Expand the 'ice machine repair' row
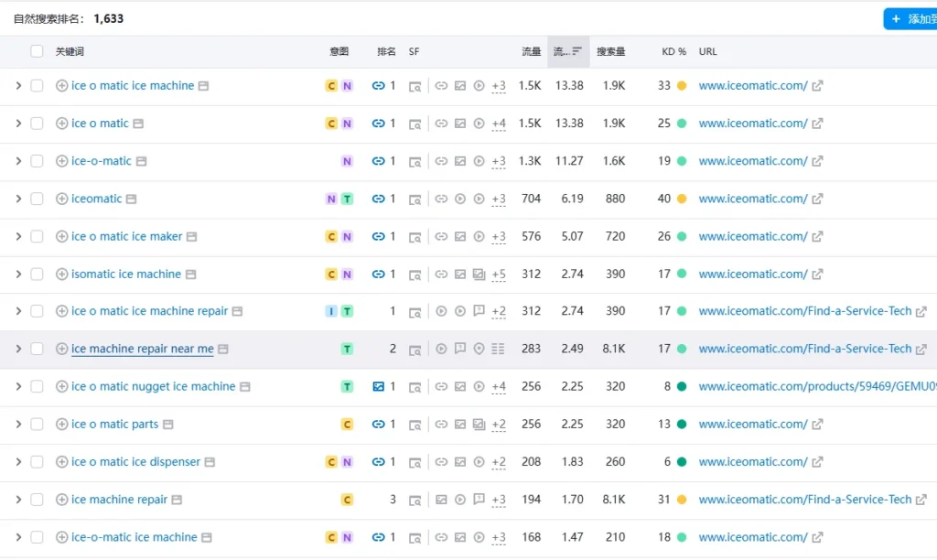This screenshot has width=937, height=560. pyautogui.click(x=18, y=499)
